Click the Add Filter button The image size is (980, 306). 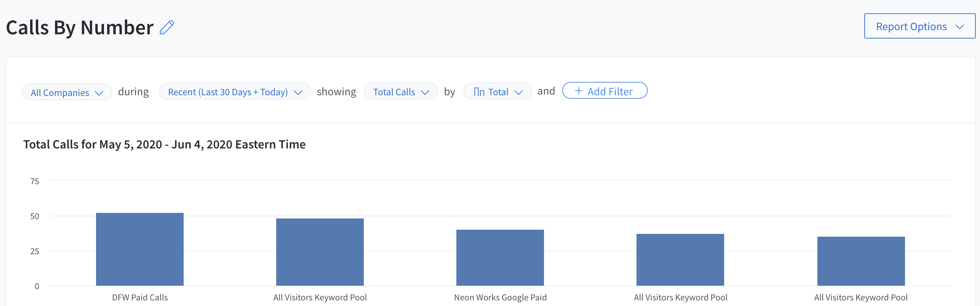coord(605,91)
